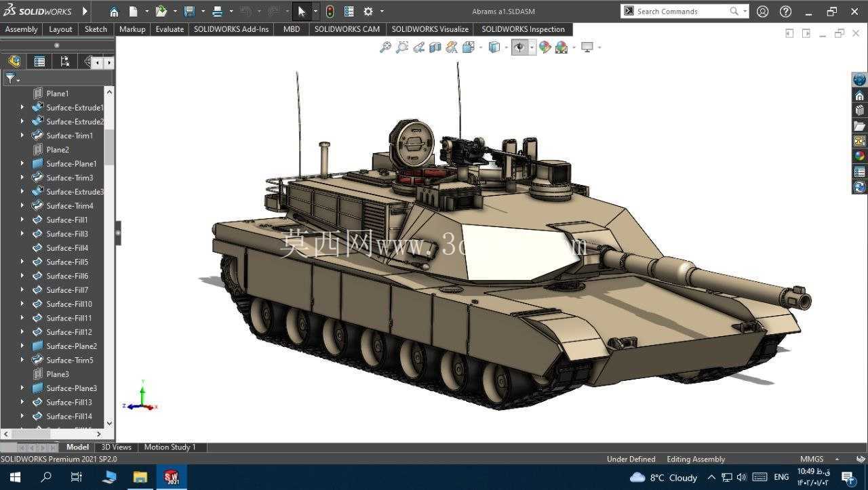Create a new document
This screenshot has width=868, height=490.
coord(134,12)
